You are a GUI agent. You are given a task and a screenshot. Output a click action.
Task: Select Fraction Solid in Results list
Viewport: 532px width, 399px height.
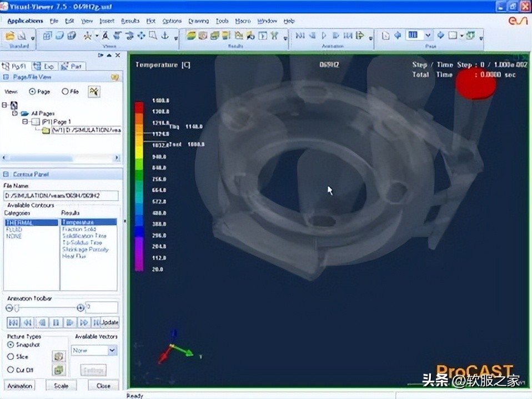[x=79, y=229]
